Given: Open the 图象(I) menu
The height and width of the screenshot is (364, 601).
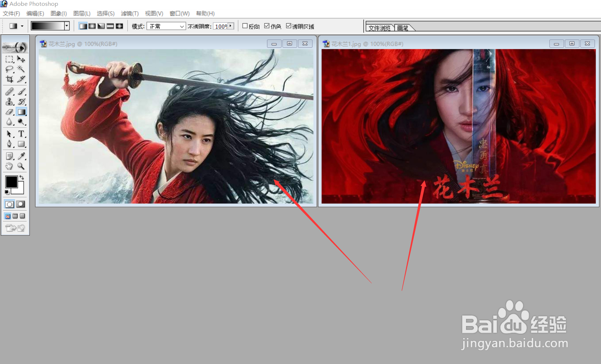Looking at the screenshot, I should click(x=59, y=13).
